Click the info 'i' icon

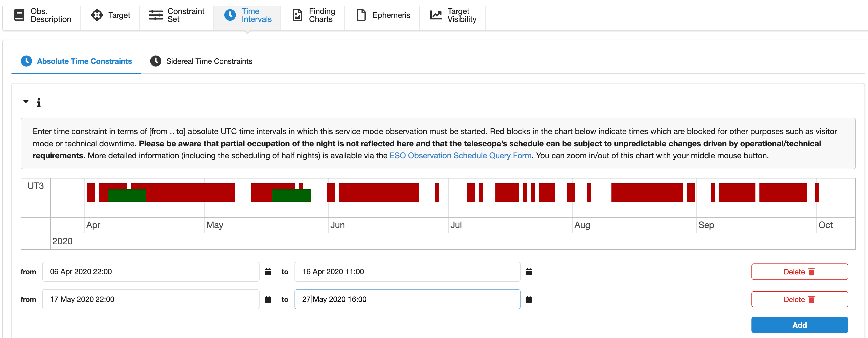39,103
